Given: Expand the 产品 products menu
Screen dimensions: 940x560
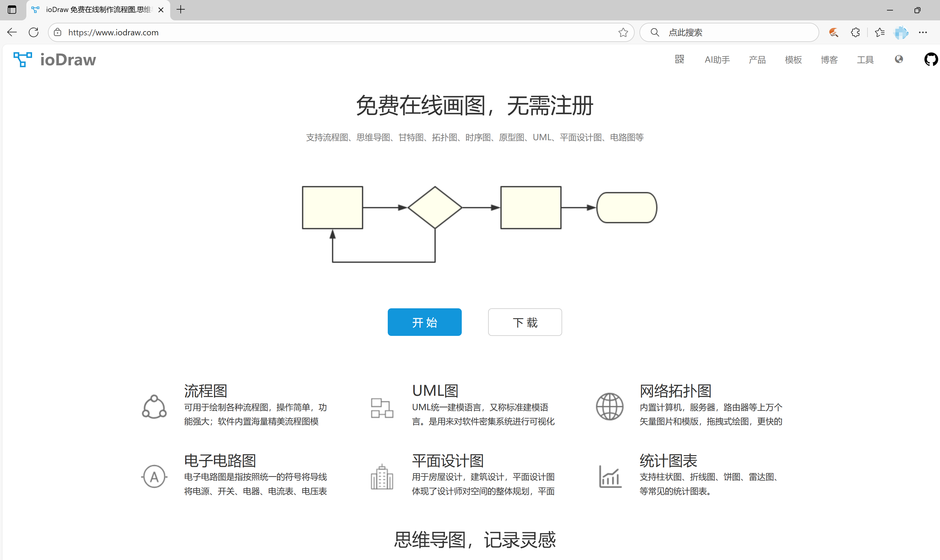Looking at the screenshot, I should (757, 60).
